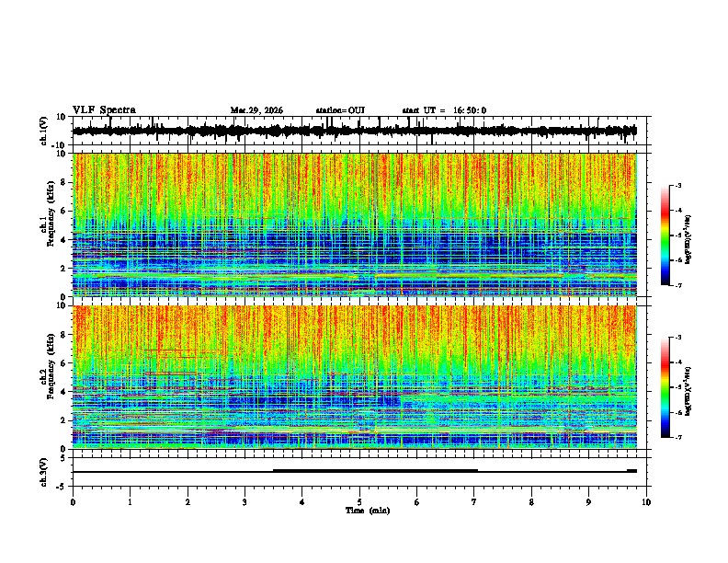Image resolution: width=728 pixels, height=563 pixels.
Task: Click time axis tick label "0"
Action: 73,502
